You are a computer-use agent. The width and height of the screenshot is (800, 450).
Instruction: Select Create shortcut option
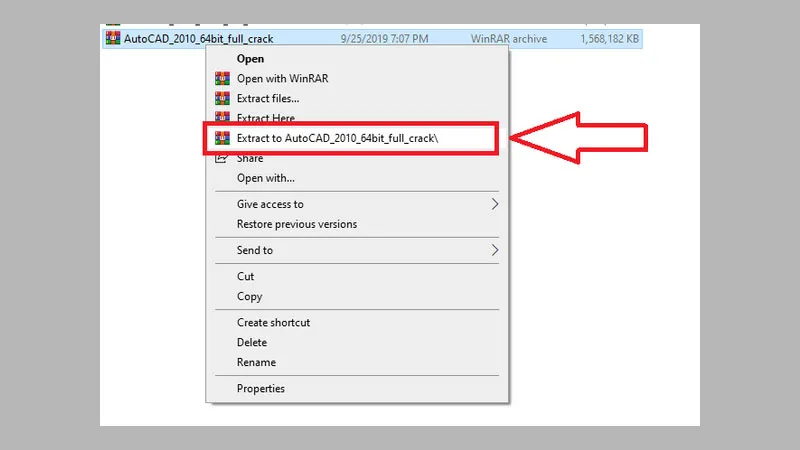[273, 322]
